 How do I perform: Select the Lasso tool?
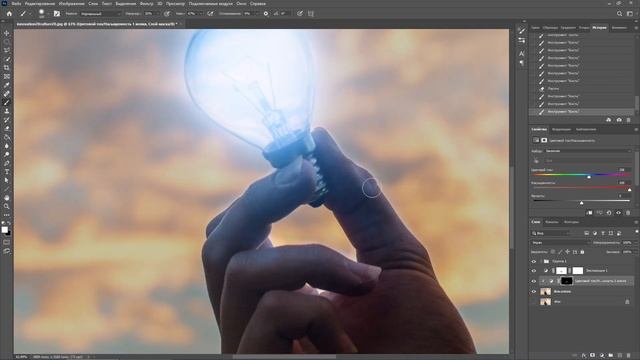(x=7, y=50)
